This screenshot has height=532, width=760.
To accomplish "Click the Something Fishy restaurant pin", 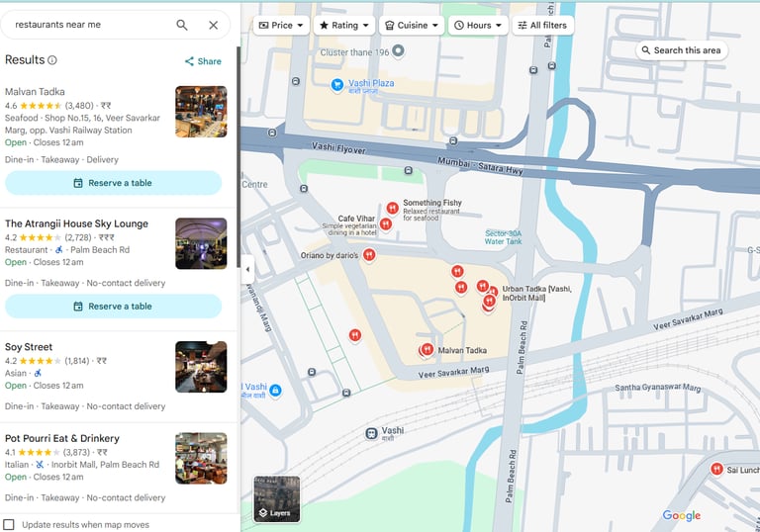I will pos(392,208).
